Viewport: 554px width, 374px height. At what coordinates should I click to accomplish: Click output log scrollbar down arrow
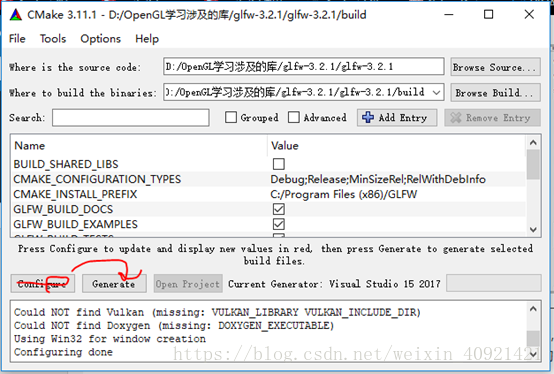click(x=533, y=354)
